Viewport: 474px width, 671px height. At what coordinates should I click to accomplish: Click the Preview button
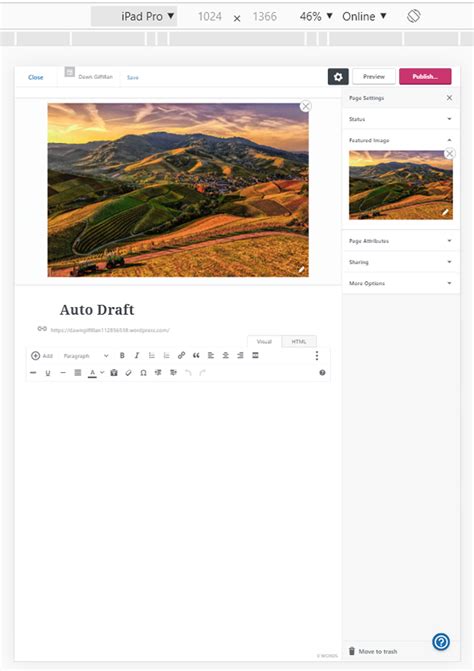click(374, 77)
